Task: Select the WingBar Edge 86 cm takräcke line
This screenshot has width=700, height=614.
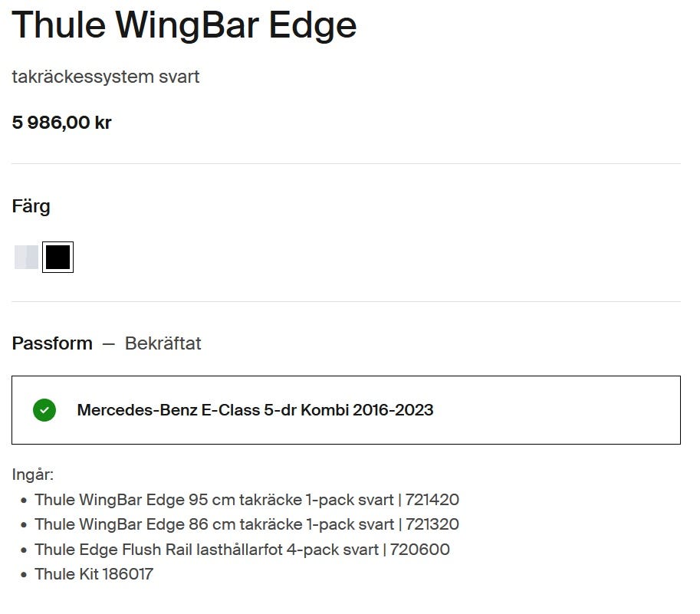Action: click(x=215, y=524)
